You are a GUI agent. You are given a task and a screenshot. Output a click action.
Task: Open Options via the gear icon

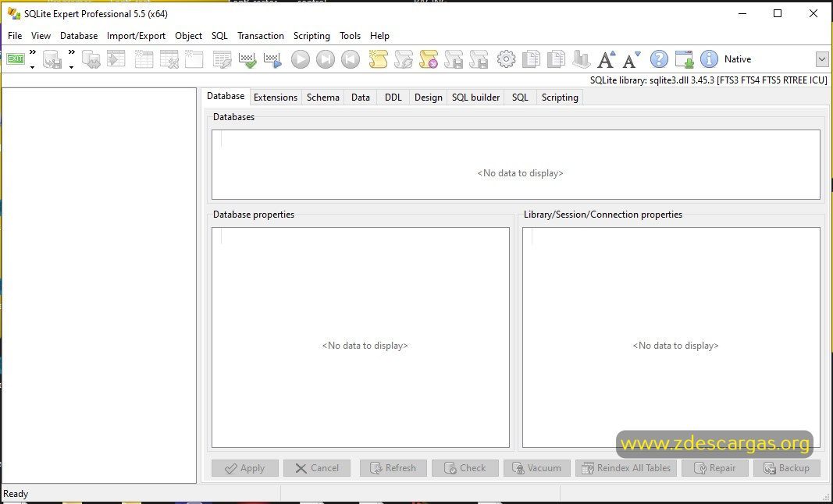tap(507, 59)
